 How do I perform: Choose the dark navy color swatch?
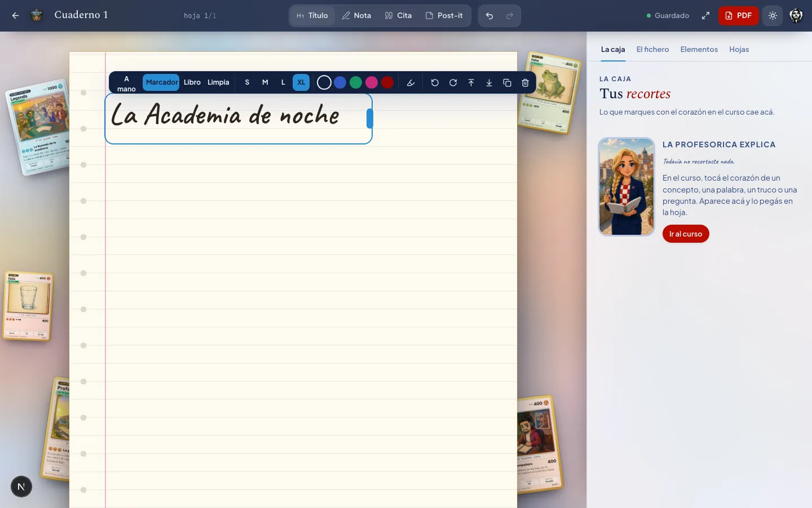pyautogui.click(x=324, y=83)
